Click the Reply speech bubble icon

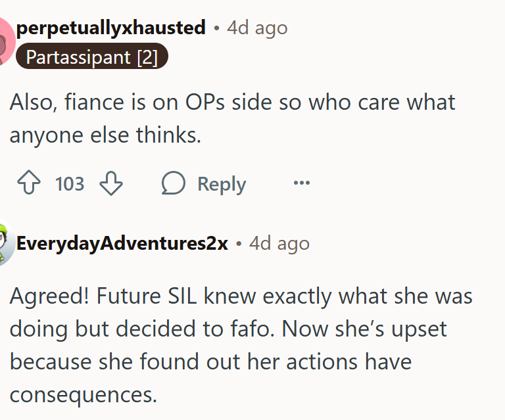(x=174, y=184)
